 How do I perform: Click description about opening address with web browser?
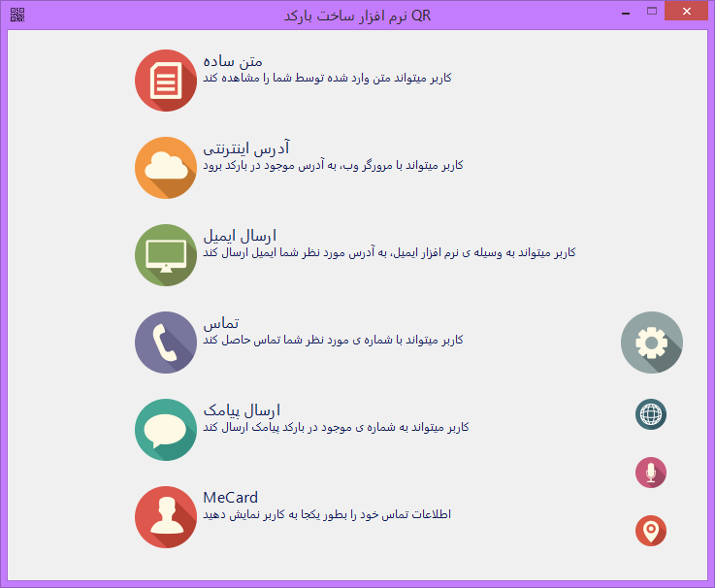[x=333, y=166]
